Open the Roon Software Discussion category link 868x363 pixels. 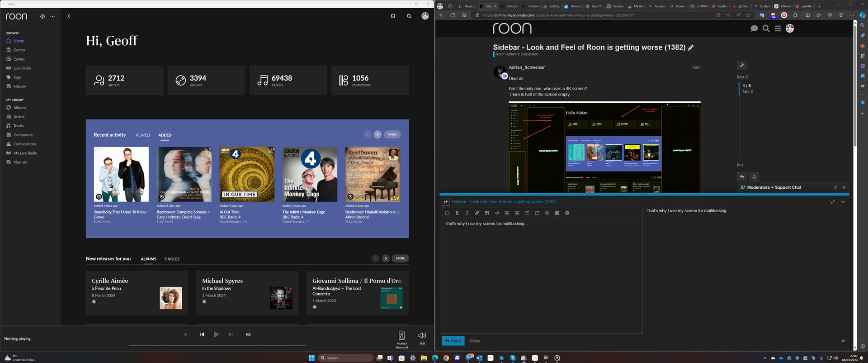[517, 54]
